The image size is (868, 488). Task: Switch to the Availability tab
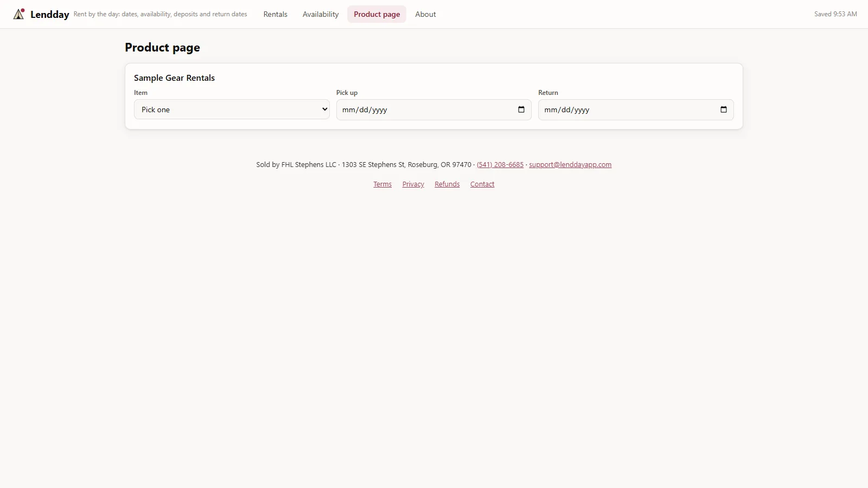[321, 14]
